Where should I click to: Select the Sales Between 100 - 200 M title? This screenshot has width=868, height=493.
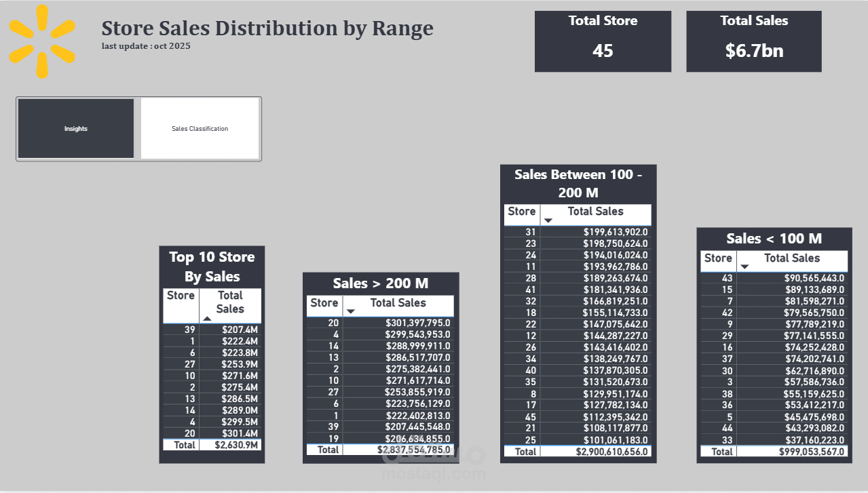point(578,183)
